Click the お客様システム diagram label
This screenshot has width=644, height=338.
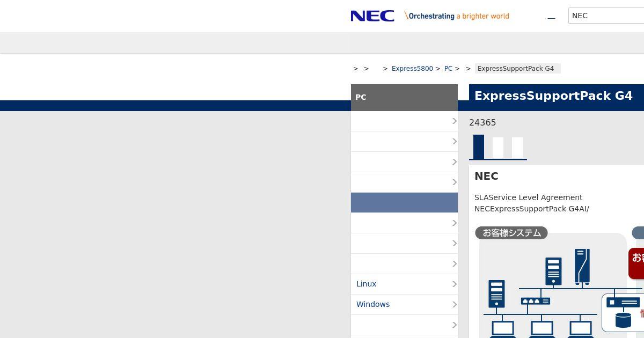click(x=511, y=233)
